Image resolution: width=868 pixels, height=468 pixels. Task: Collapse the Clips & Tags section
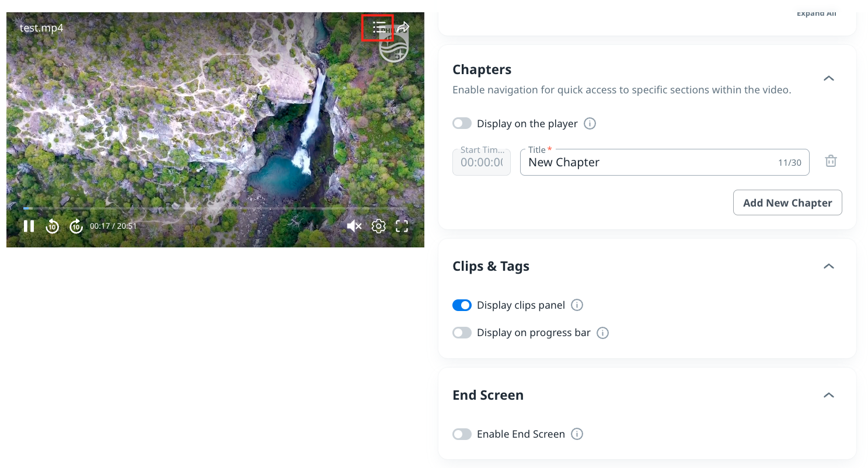(x=828, y=266)
